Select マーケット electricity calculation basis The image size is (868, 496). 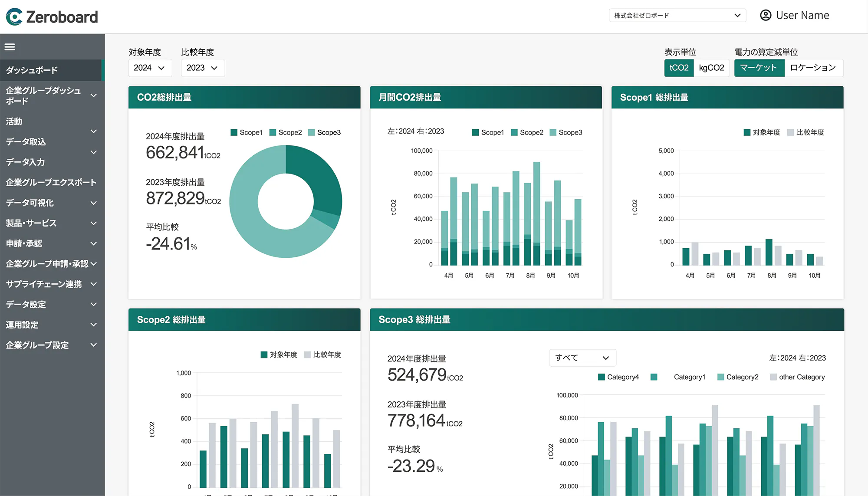[x=759, y=68]
